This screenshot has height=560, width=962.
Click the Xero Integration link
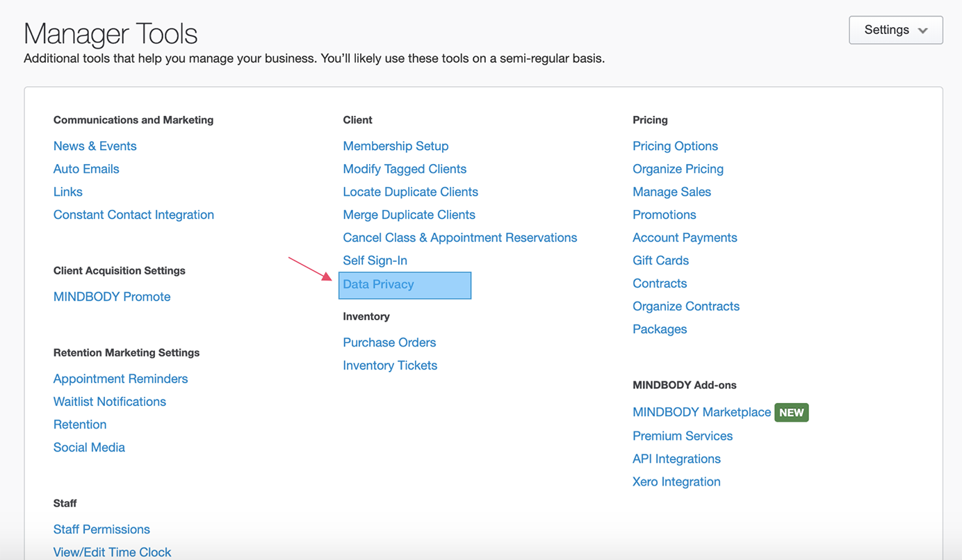(676, 481)
